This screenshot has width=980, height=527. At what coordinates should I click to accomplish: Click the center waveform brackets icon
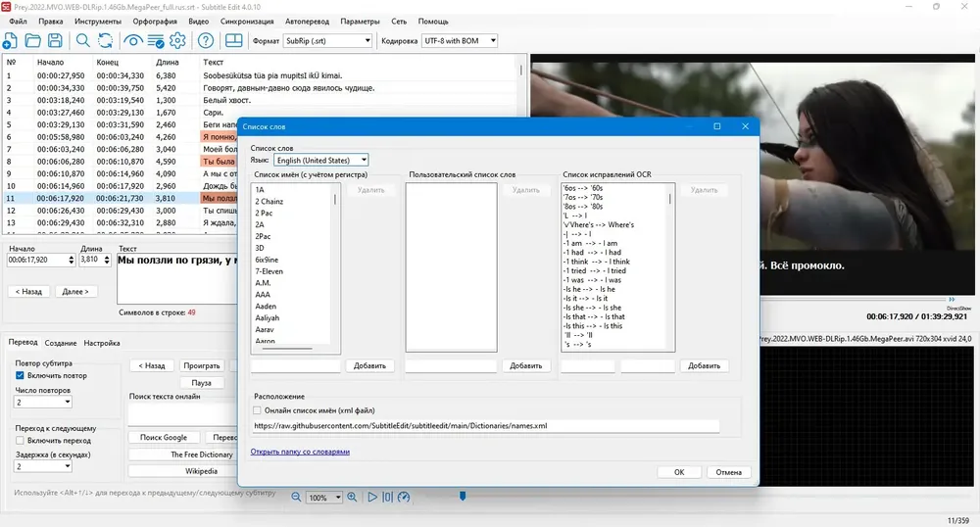click(x=387, y=497)
